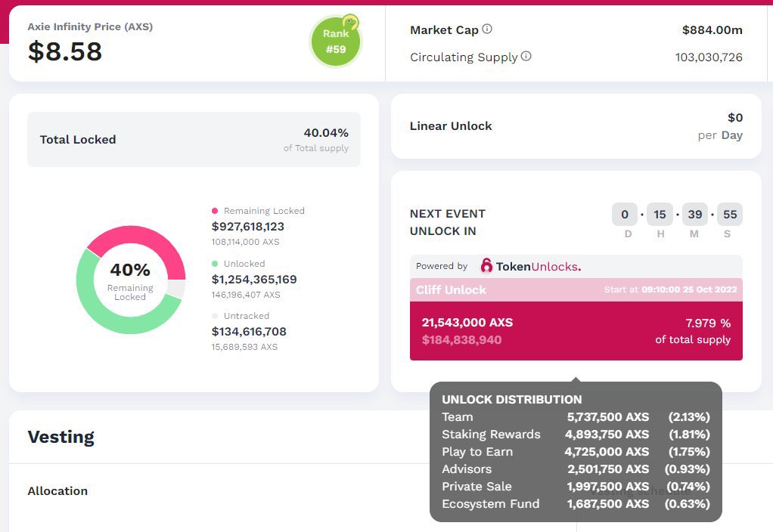Screen dimensions: 773x532
Task: Click the Linear Unlock label
Action: click(451, 126)
